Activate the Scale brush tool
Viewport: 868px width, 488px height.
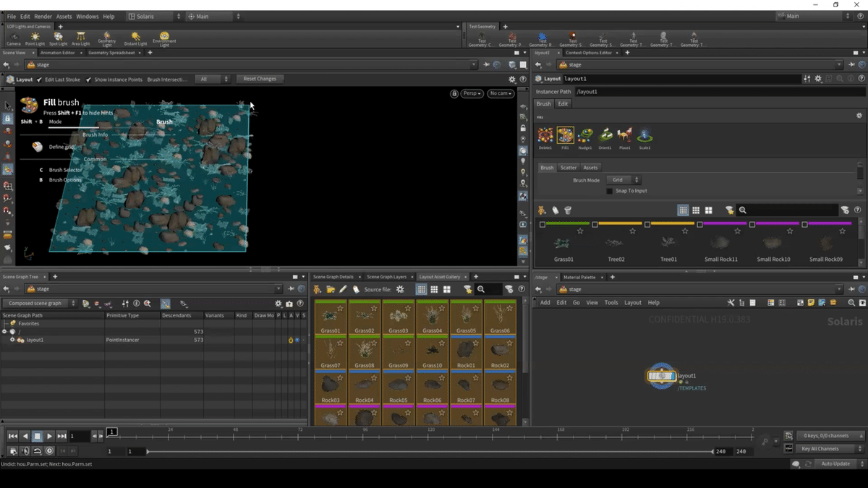click(644, 135)
